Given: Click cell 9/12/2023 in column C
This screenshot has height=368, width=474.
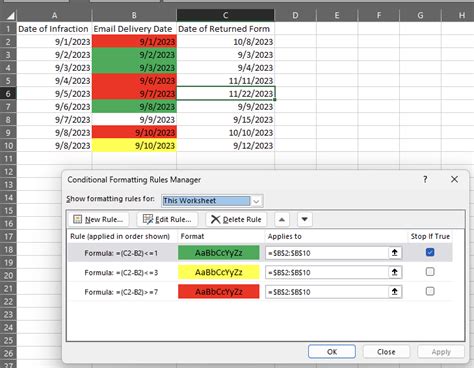Looking at the screenshot, I should point(225,146).
